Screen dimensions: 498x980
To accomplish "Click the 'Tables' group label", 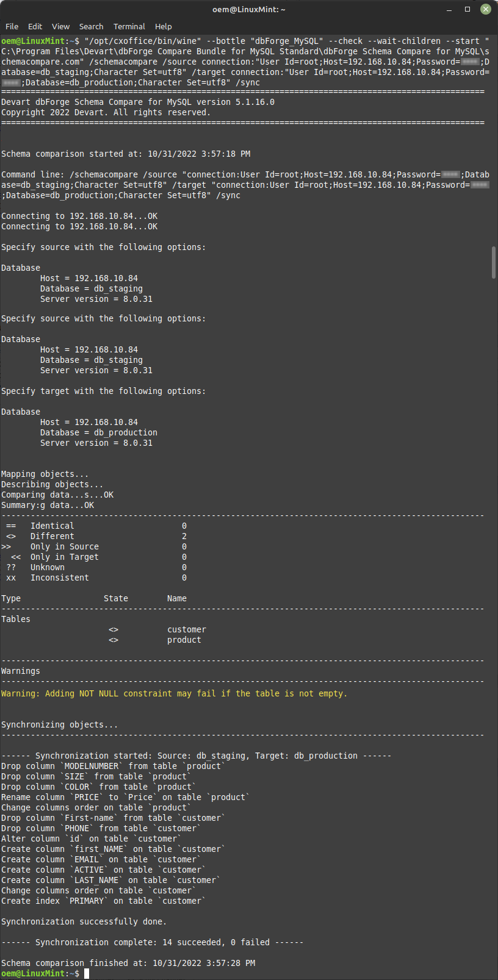I will [16, 619].
